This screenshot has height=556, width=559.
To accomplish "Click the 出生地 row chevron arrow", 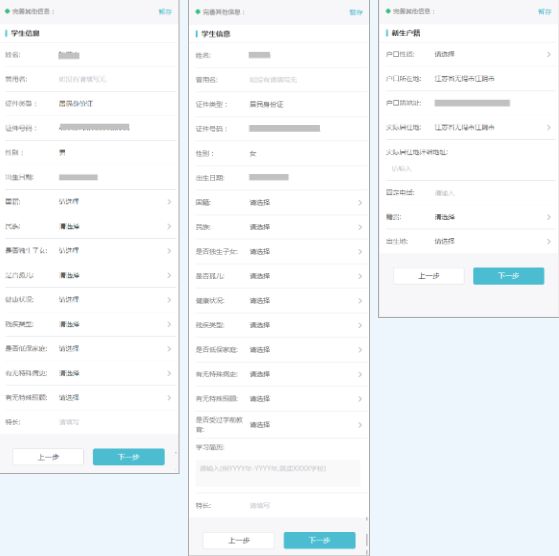I will coord(549,241).
